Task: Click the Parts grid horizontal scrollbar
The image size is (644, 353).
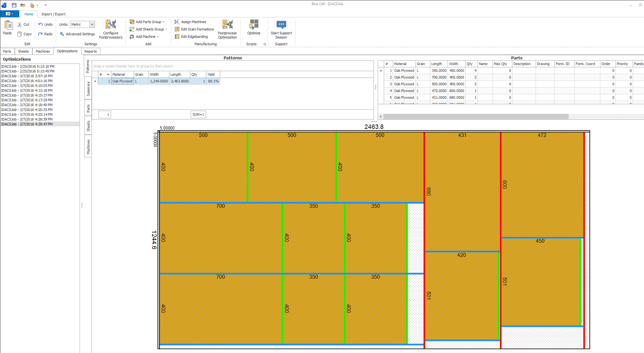Action: coord(476,116)
